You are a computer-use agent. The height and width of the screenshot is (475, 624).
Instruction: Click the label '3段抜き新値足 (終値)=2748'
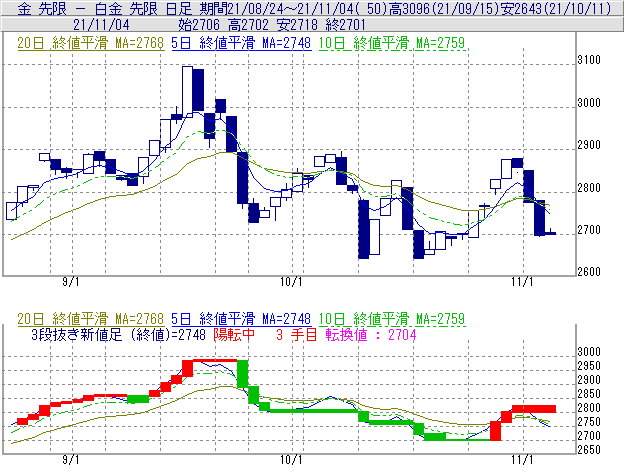(118, 335)
